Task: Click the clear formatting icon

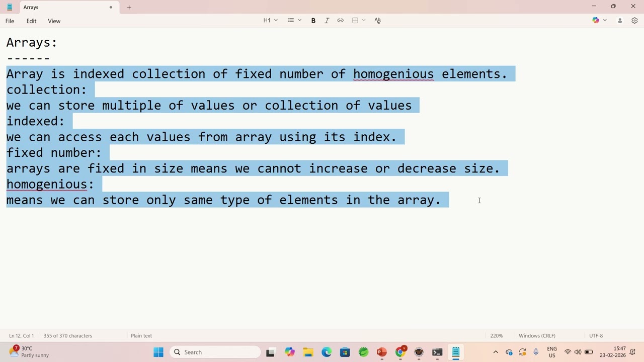Action: click(x=377, y=21)
